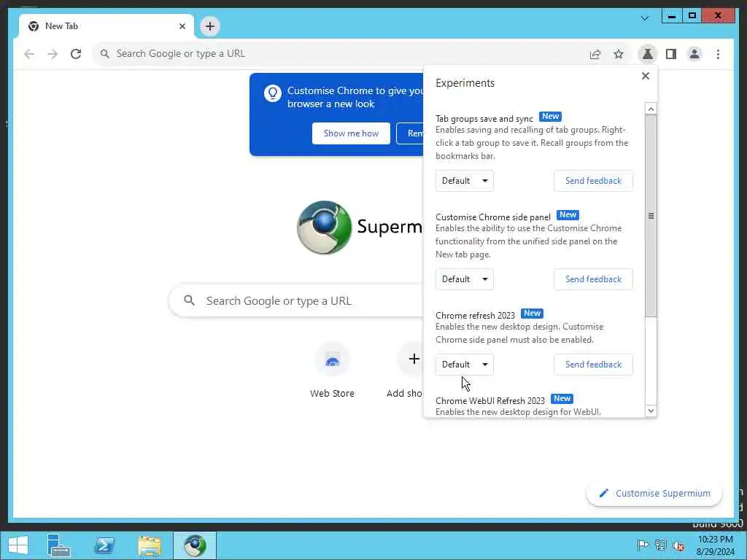Click the Chrome WebUI Refresh 2023 heading
This screenshot has width=747, height=560.
coord(489,400)
